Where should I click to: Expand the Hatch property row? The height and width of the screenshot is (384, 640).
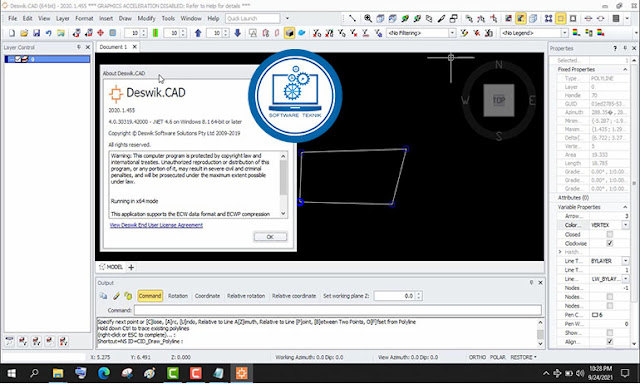[560, 252]
